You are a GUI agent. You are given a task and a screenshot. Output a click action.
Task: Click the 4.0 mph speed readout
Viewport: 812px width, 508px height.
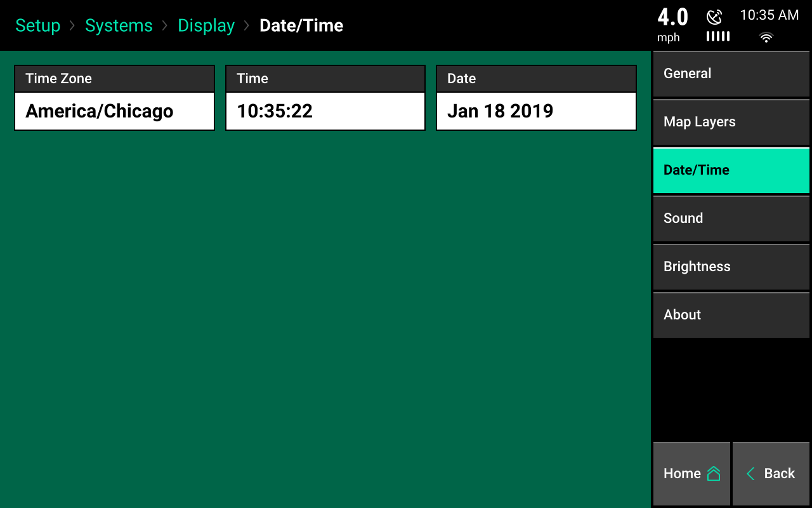(x=672, y=25)
